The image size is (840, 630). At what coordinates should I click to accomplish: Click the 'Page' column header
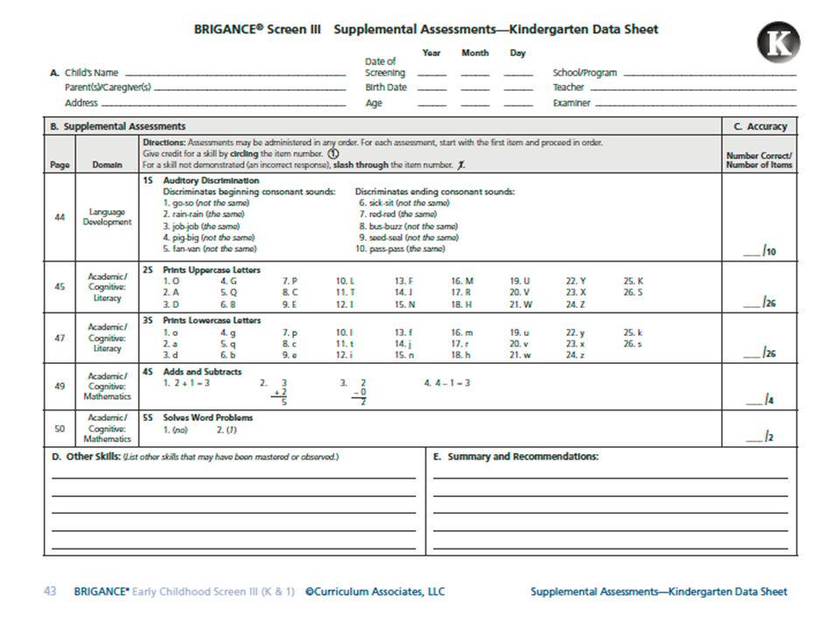[x=59, y=165]
